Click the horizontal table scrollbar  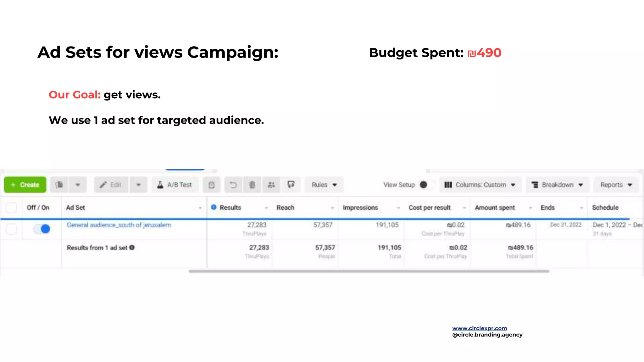click(369, 271)
